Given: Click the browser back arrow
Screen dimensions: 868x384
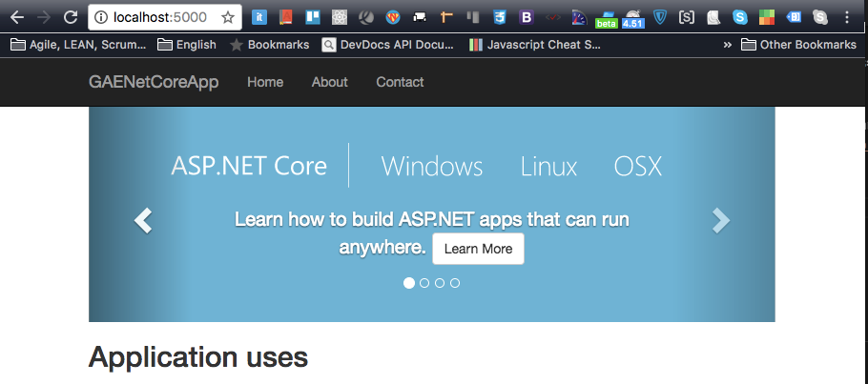Looking at the screenshot, I should coord(17,17).
